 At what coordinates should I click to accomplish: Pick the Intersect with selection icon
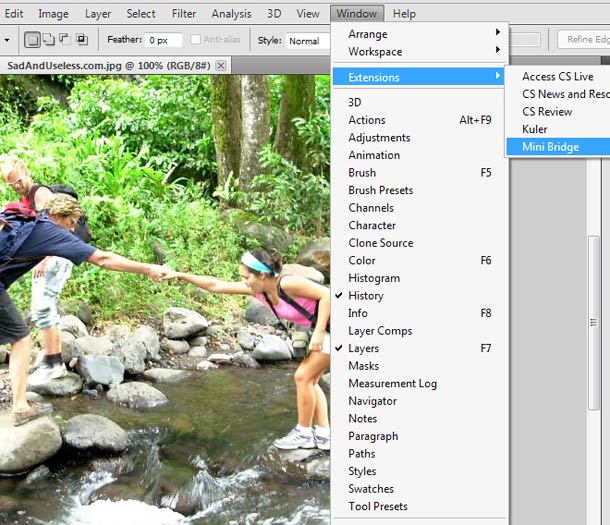81,40
